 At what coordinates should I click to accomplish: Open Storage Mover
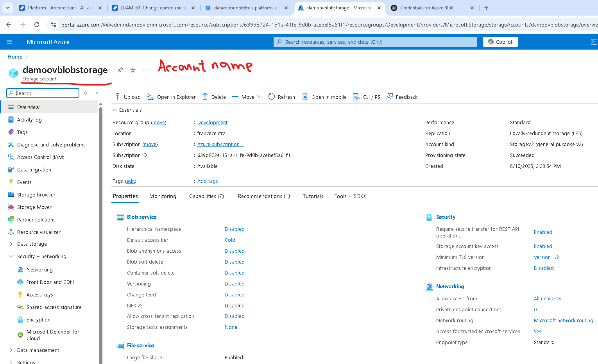tap(34, 207)
